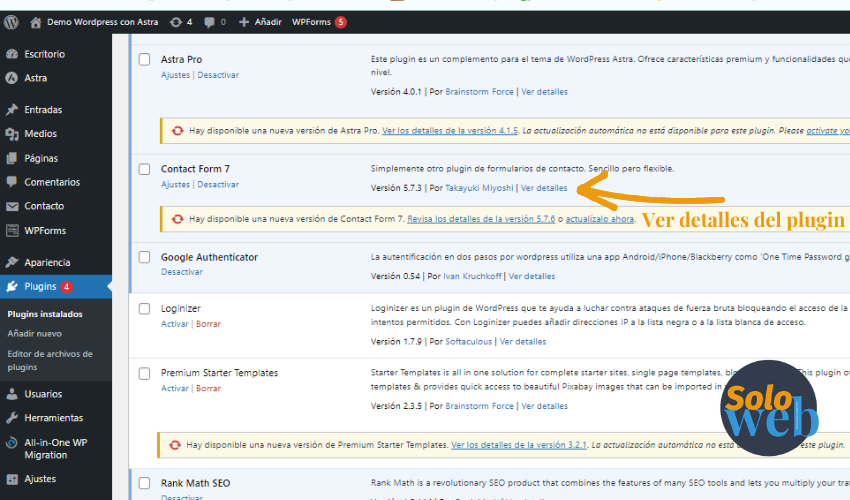The width and height of the screenshot is (850, 500).
Task: Open Takayuki Miyoshi author link
Action: [x=479, y=188]
